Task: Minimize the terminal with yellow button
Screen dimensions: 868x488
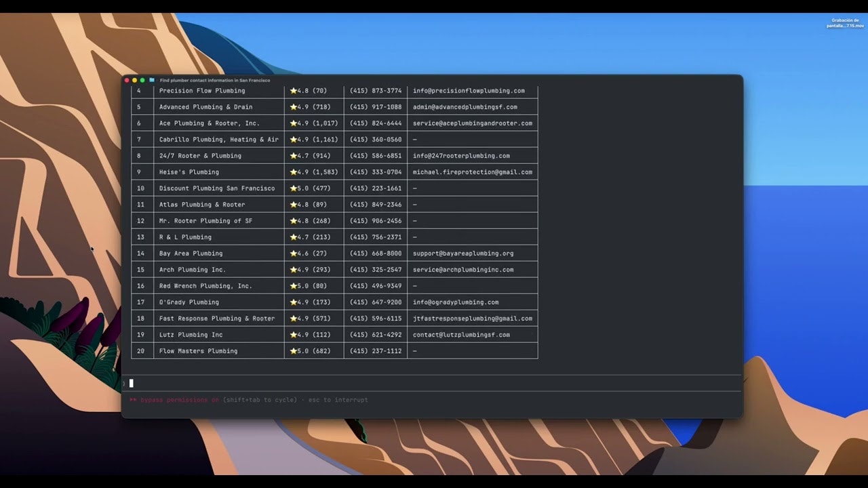Action: [134, 80]
